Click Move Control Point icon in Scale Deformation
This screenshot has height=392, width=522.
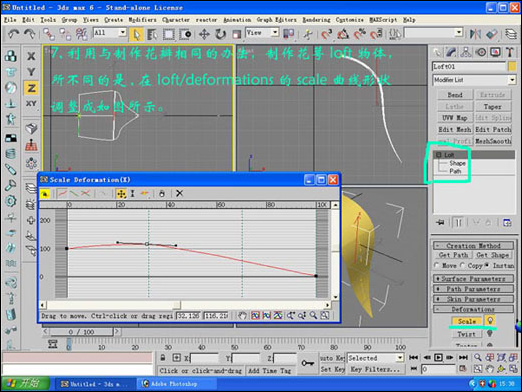[x=121, y=193]
